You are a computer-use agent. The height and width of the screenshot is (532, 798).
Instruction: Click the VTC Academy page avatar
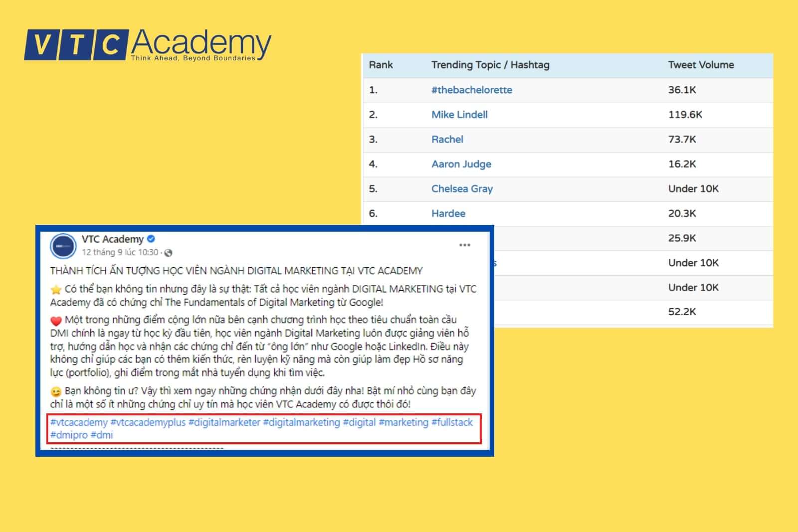63,246
